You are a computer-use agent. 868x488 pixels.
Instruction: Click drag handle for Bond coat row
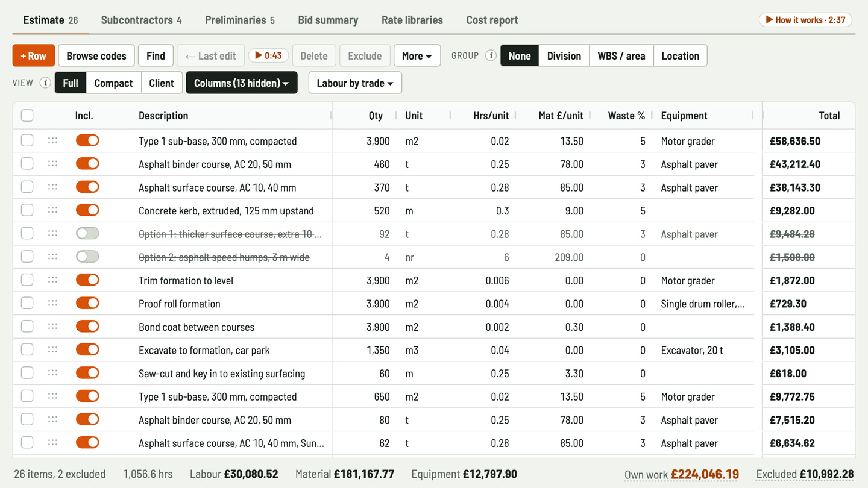tap(52, 327)
